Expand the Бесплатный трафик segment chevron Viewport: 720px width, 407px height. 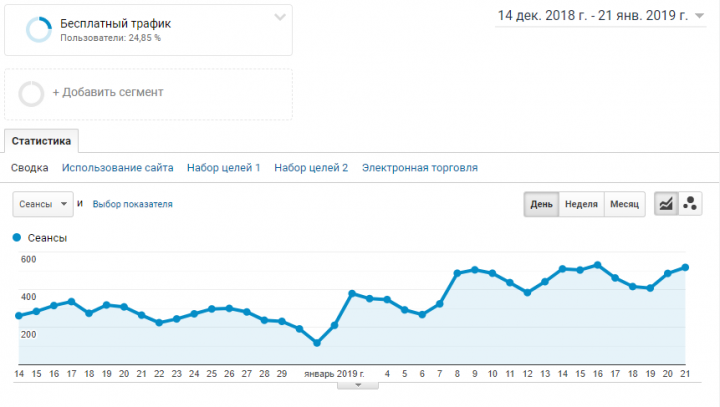click(280, 17)
